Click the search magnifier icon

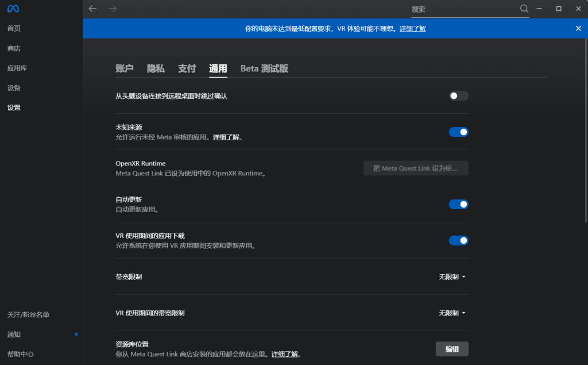(524, 9)
